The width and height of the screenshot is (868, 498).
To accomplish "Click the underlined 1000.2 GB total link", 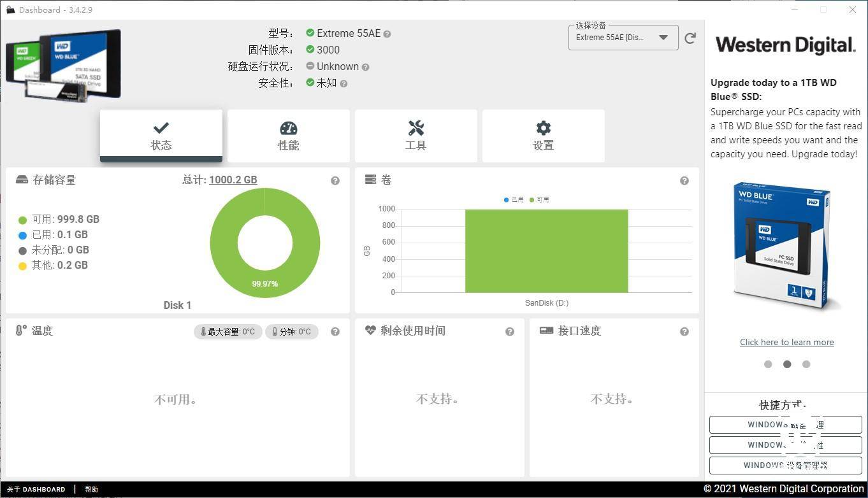I will pos(233,180).
